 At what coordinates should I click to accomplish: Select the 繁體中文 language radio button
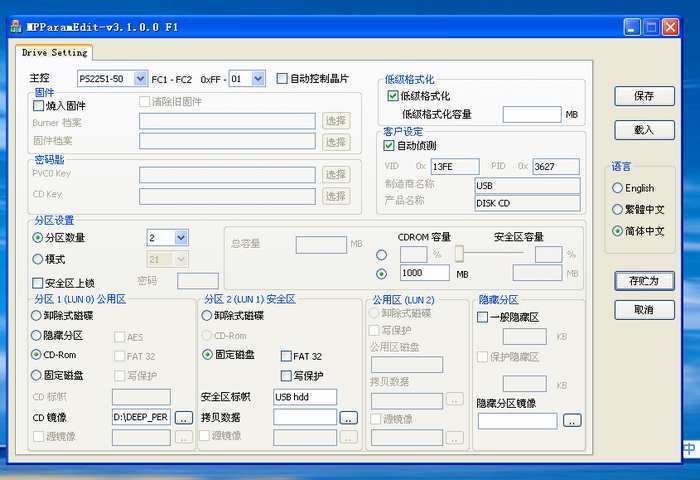(x=617, y=209)
